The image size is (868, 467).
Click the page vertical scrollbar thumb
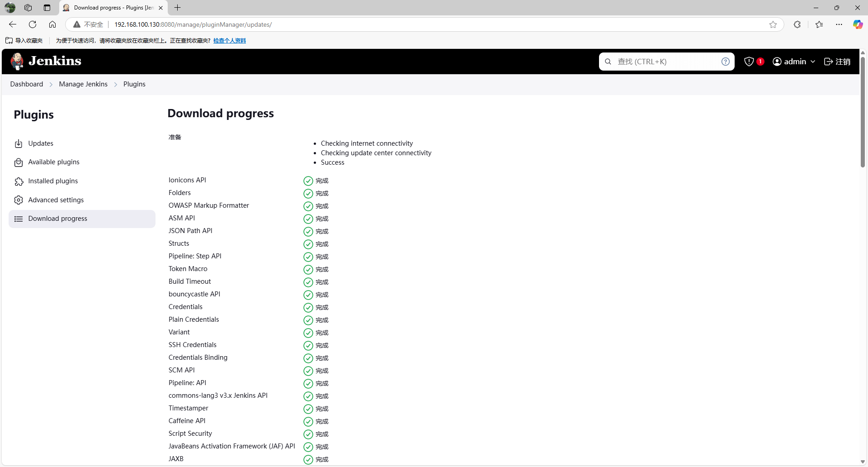pyautogui.click(x=863, y=113)
